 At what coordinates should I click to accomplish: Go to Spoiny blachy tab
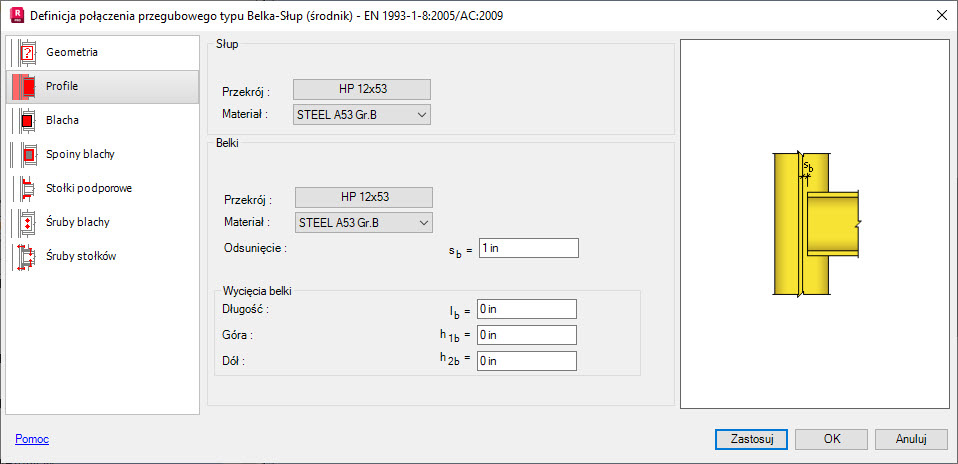102,155
